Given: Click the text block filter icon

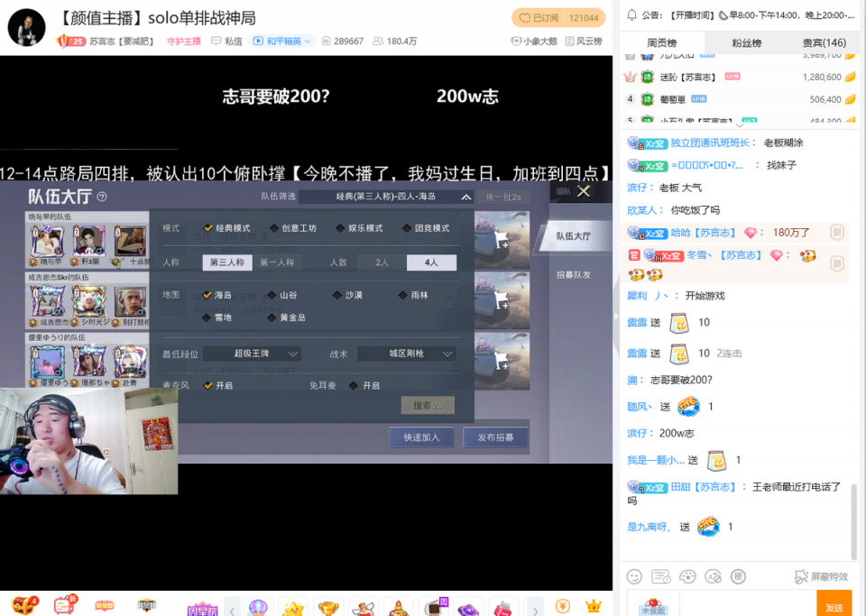Looking at the screenshot, I should tap(714, 577).
